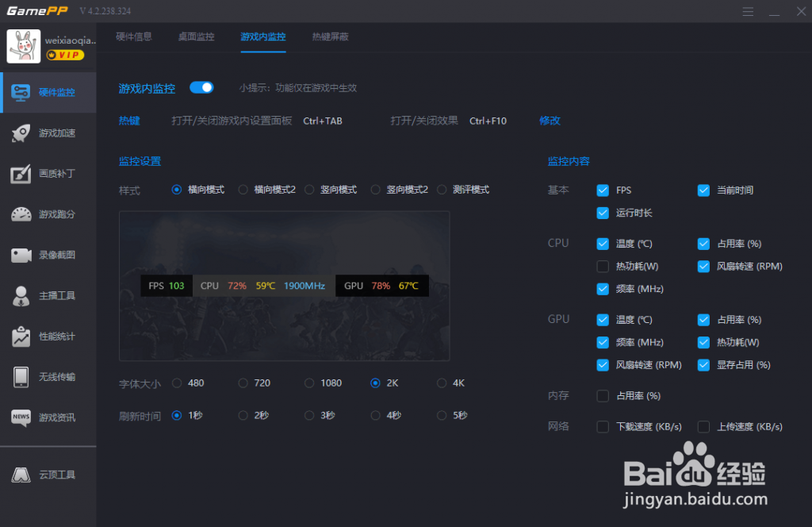Open the 硬件监控 hardware monitor panel

point(48,92)
